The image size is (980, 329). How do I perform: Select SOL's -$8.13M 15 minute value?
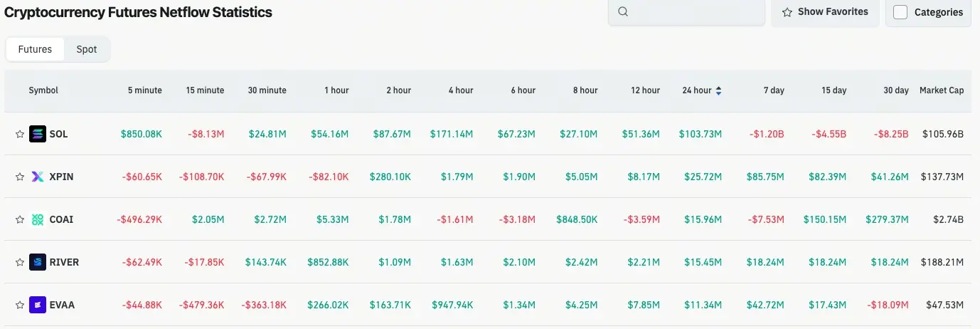[206, 134]
